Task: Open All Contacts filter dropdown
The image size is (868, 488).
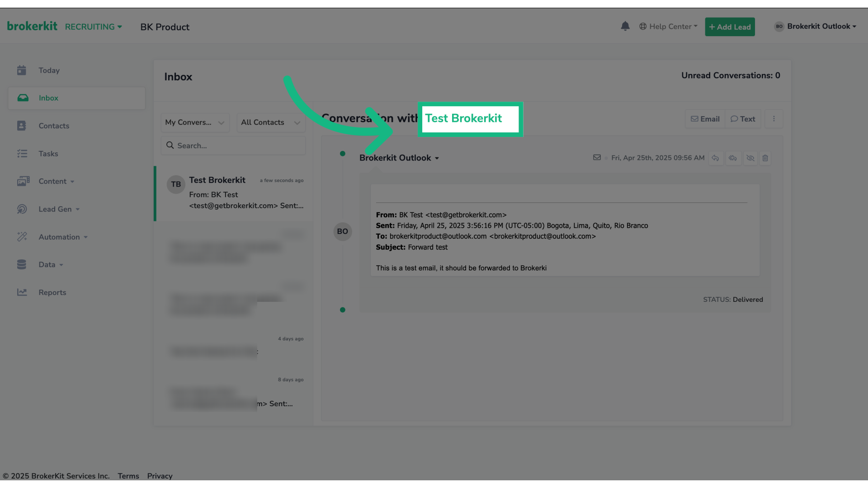Action: click(271, 122)
